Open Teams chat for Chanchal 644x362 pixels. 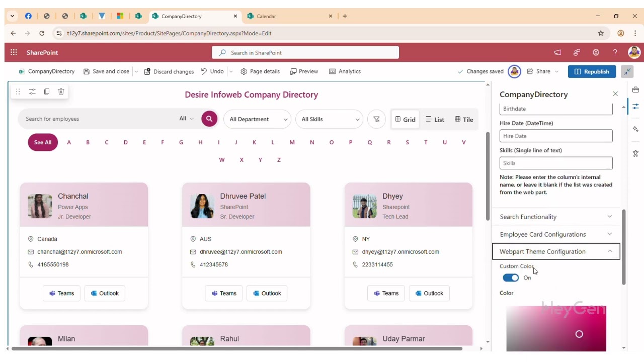62,293
